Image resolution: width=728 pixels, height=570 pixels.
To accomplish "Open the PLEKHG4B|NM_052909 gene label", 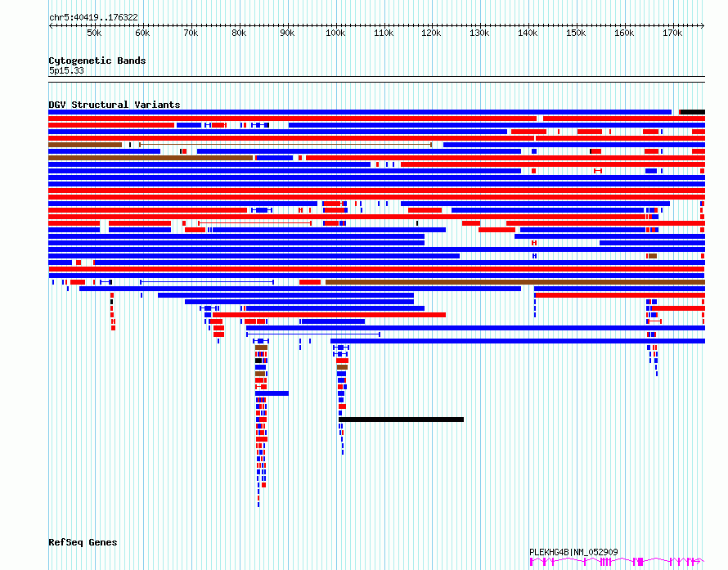I will coord(573,552).
